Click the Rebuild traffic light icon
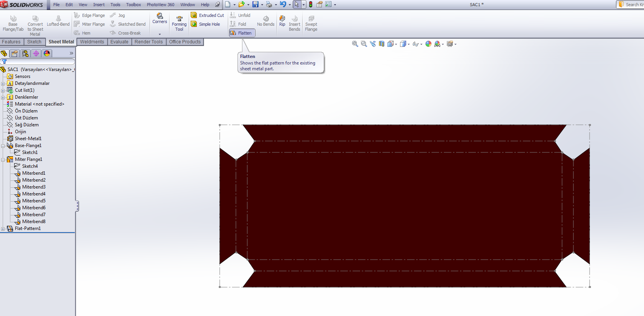The image size is (644, 316). (x=311, y=5)
